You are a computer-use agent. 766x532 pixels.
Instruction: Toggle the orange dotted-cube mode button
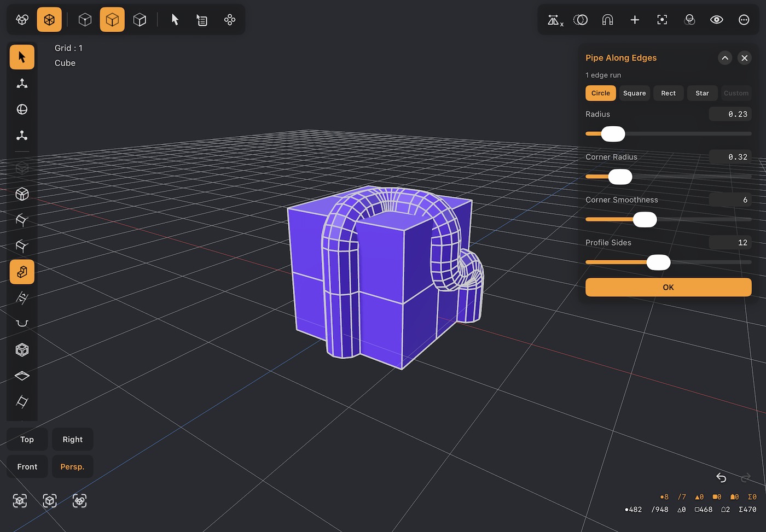click(49, 20)
